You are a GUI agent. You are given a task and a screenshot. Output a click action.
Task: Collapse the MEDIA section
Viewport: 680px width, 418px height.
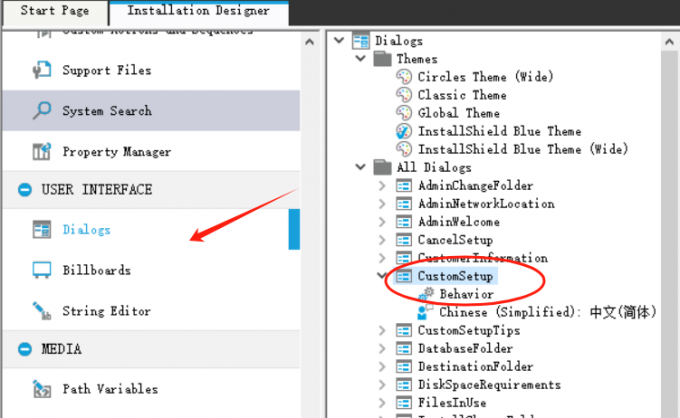pyautogui.click(x=21, y=349)
